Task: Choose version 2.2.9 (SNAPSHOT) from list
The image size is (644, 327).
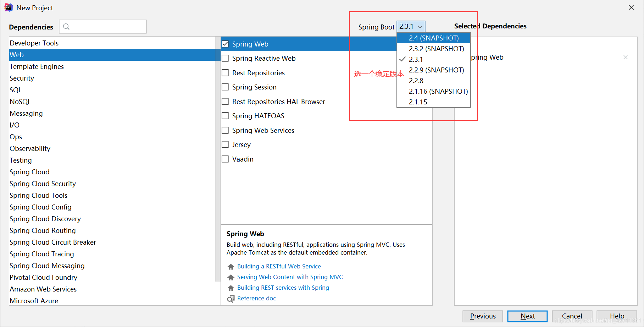Action: pos(434,70)
